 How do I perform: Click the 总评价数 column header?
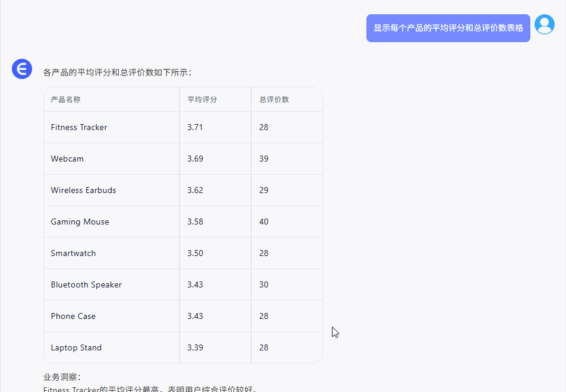287,99
